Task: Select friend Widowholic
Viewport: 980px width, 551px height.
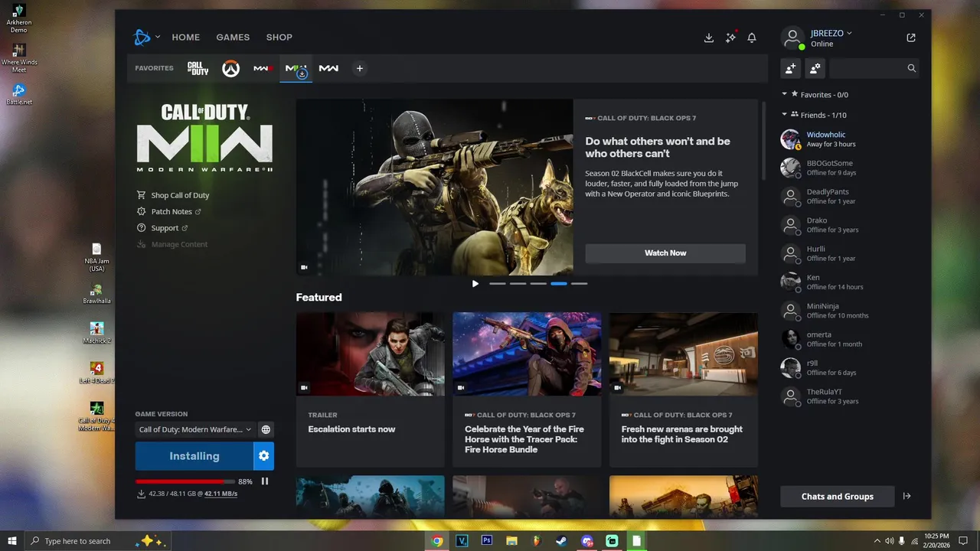Action: click(x=850, y=139)
